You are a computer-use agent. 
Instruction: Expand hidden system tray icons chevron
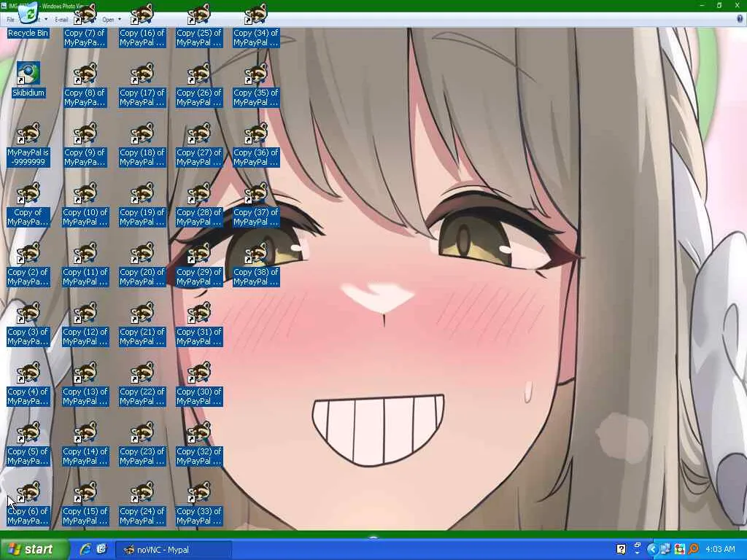[x=651, y=550]
